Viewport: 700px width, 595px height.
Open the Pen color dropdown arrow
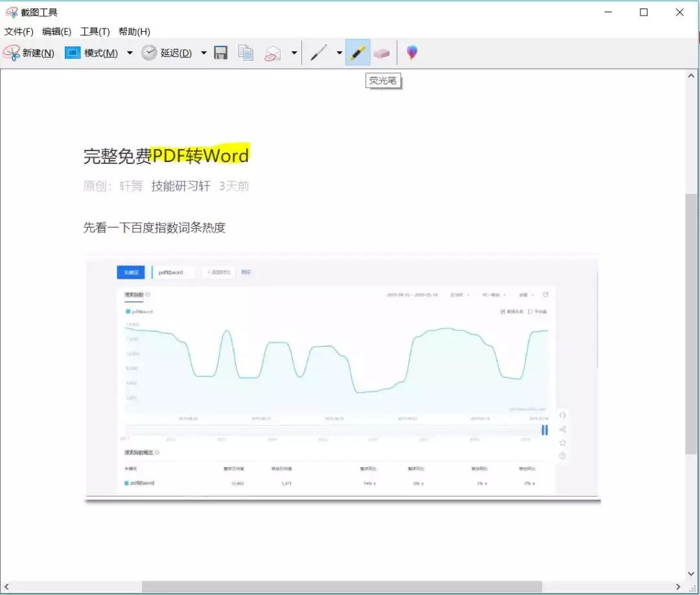[x=338, y=52]
